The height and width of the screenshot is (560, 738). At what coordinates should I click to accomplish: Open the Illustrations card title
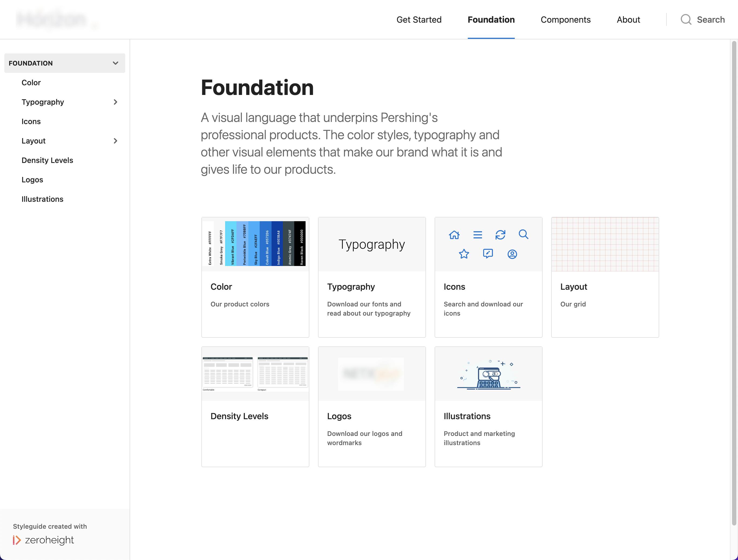467,416
